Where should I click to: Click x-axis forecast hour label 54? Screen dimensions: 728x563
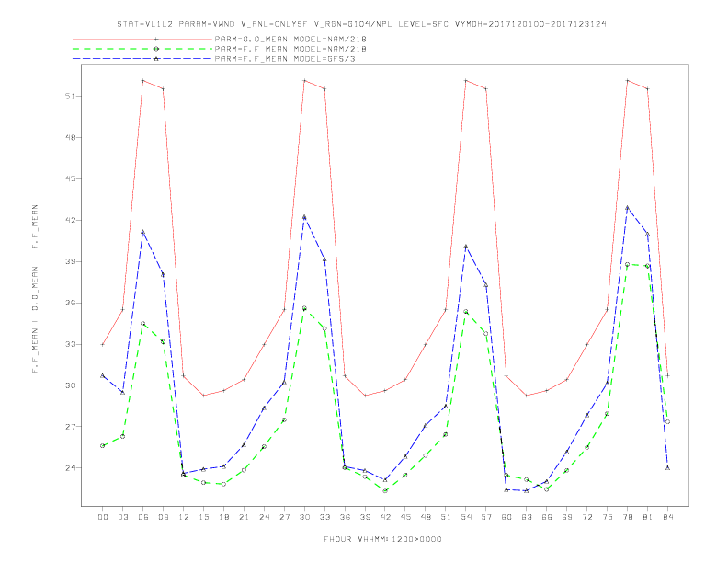tap(466, 517)
